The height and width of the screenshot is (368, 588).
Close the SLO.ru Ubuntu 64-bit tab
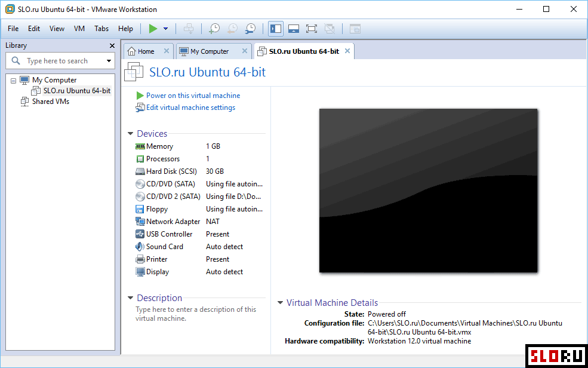347,51
